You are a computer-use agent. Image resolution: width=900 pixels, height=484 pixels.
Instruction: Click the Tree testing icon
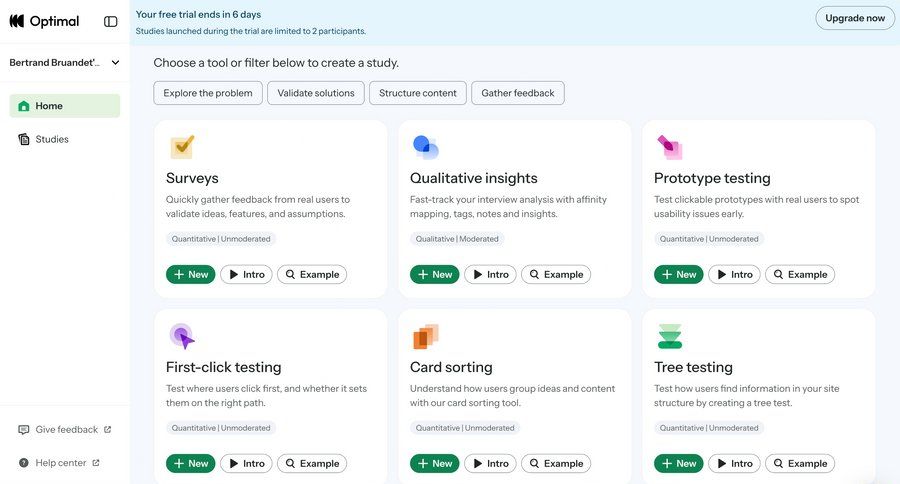[x=669, y=336]
